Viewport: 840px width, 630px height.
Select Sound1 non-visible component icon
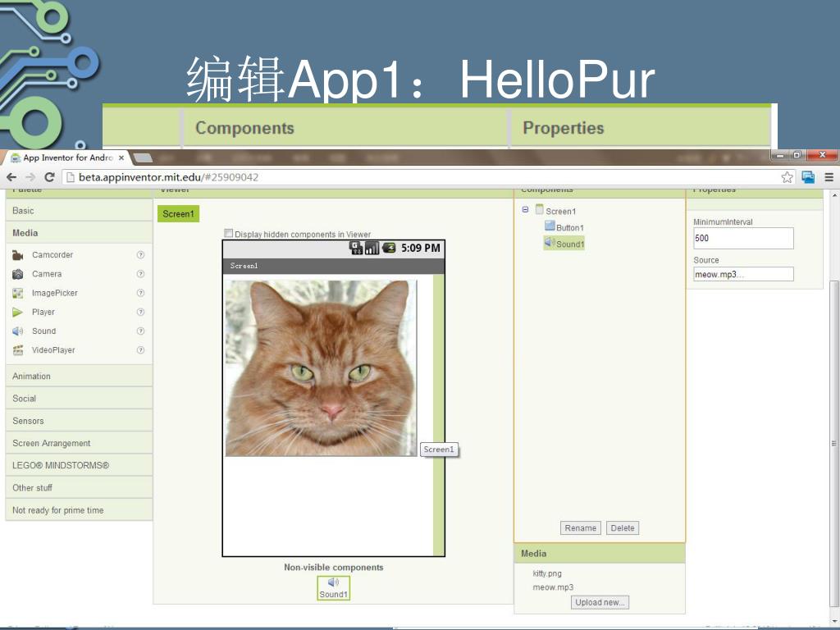[333, 588]
